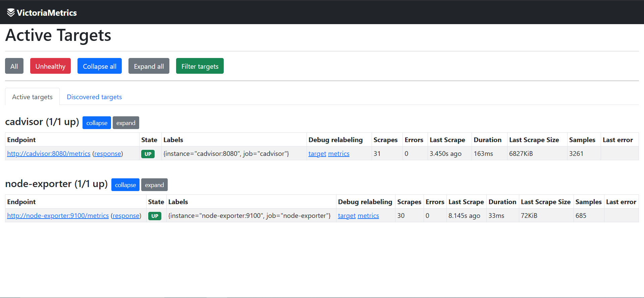View the cadvisor scrape response link
The width and height of the screenshot is (644, 298).
pos(108,154)
